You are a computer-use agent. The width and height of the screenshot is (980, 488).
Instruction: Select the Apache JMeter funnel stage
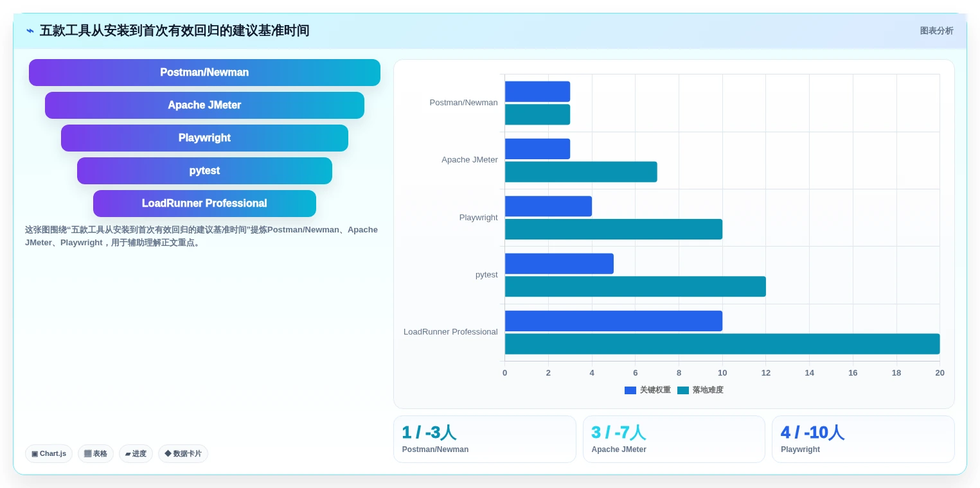coord(204,105)
